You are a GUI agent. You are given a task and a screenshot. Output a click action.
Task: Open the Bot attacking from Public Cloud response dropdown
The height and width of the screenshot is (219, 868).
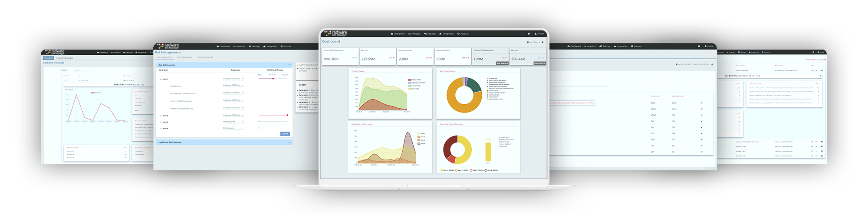click(x=233, y=93)
